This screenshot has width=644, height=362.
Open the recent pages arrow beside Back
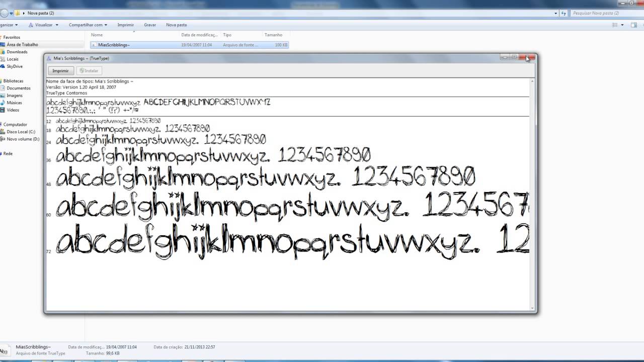(11, 13)
